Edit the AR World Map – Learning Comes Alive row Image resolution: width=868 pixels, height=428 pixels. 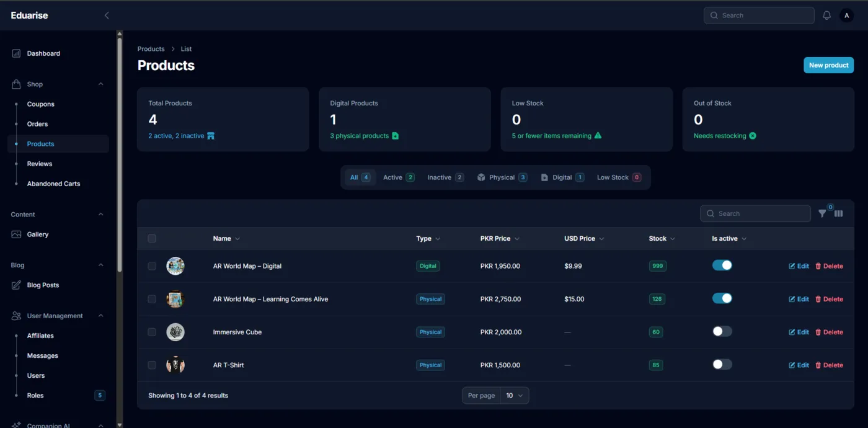(799, 299)
